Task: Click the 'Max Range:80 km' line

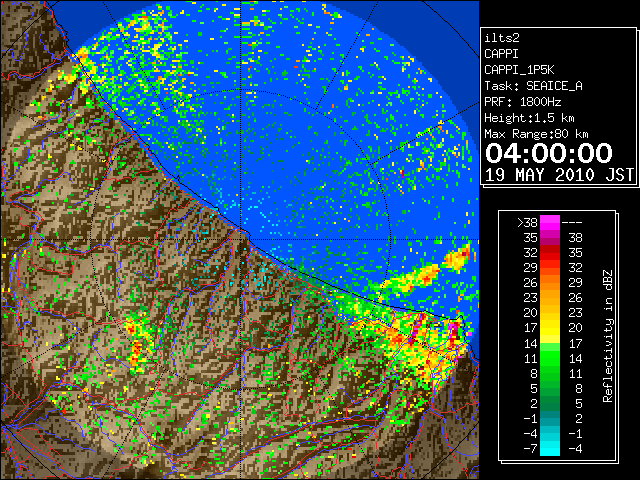Action: (536, 134)
